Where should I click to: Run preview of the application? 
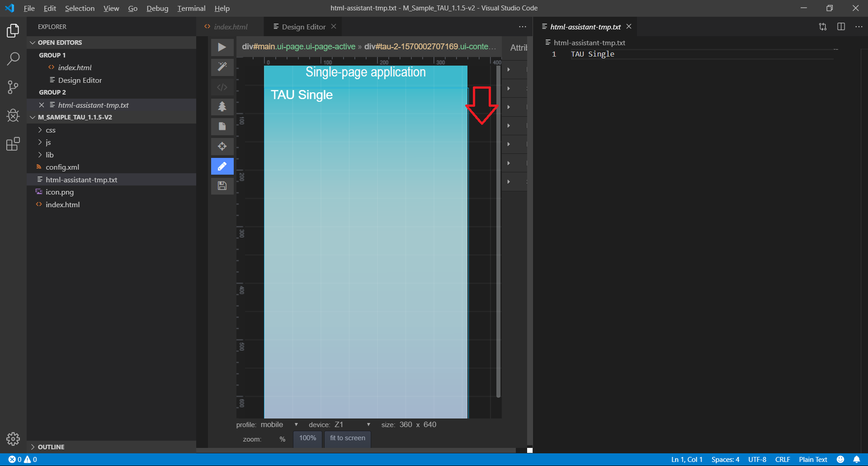click(x=222, y=47)
